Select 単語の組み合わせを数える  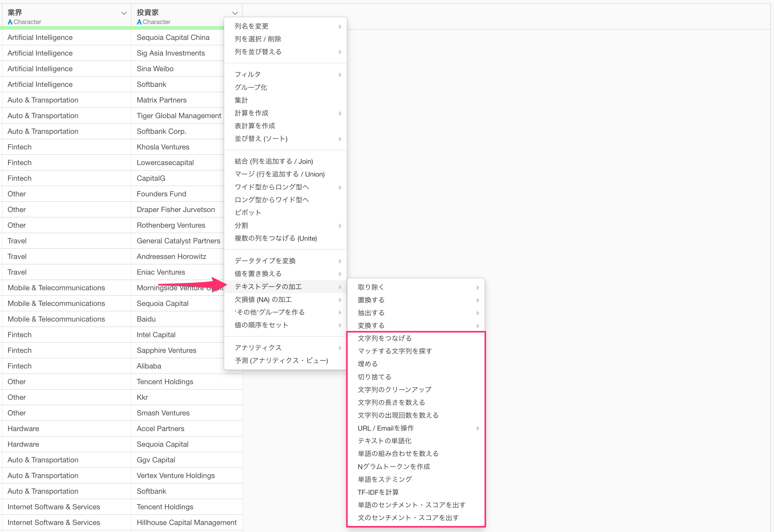[x=416, y=454]
